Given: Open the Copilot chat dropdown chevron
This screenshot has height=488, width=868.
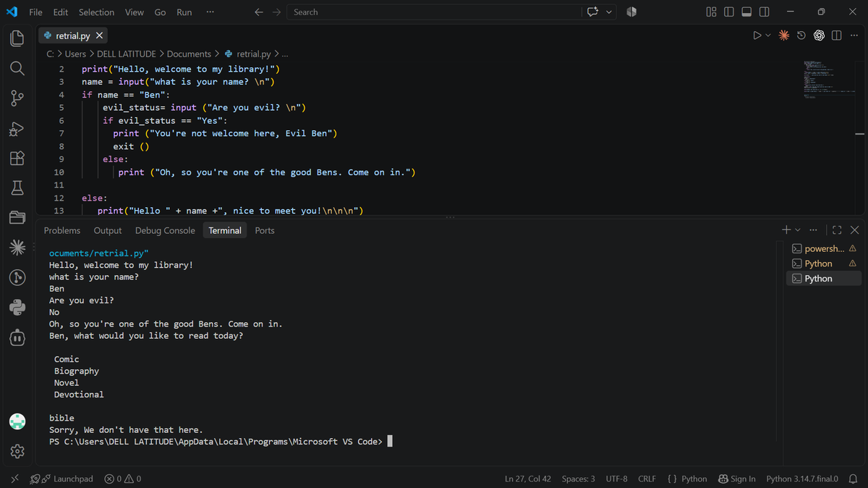Looking at the screenshot, I should click(x=609, y=12).
